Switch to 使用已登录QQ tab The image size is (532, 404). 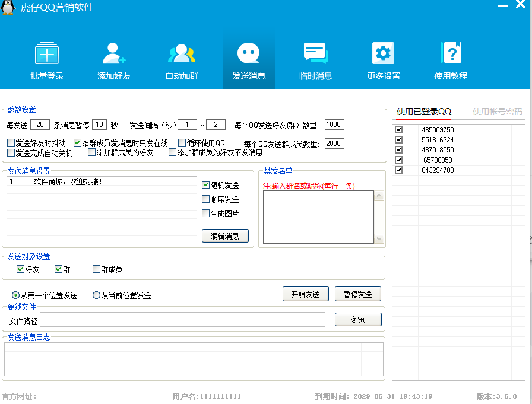click(423, 112)
